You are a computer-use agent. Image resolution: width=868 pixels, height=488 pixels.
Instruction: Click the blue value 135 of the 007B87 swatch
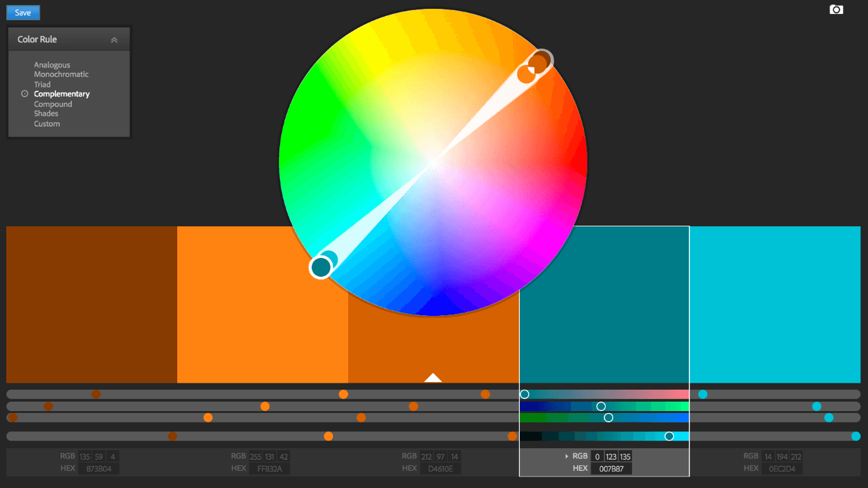pyautogui.click(x=625, y=456)
